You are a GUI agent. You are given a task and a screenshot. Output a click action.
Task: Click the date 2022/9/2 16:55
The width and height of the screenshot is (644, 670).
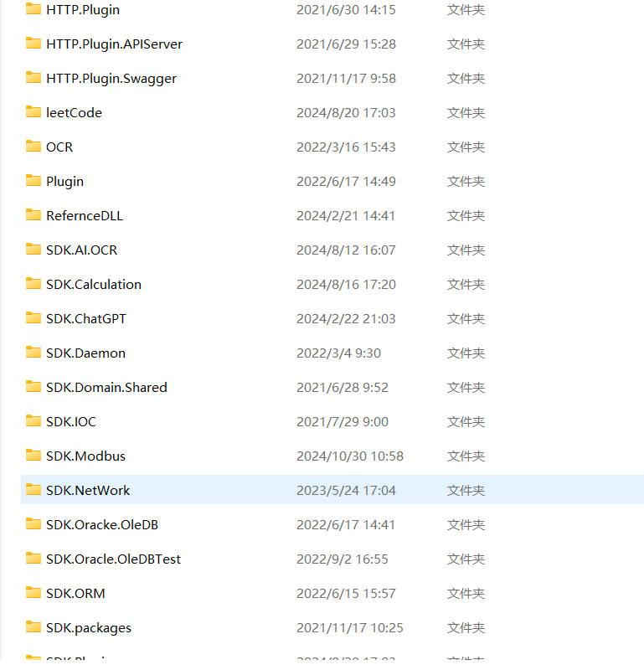(x=343, y=559)
